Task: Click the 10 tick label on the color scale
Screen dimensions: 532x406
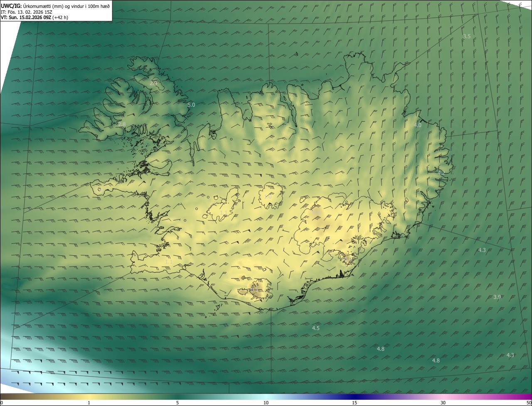Action: pos(266,403)
